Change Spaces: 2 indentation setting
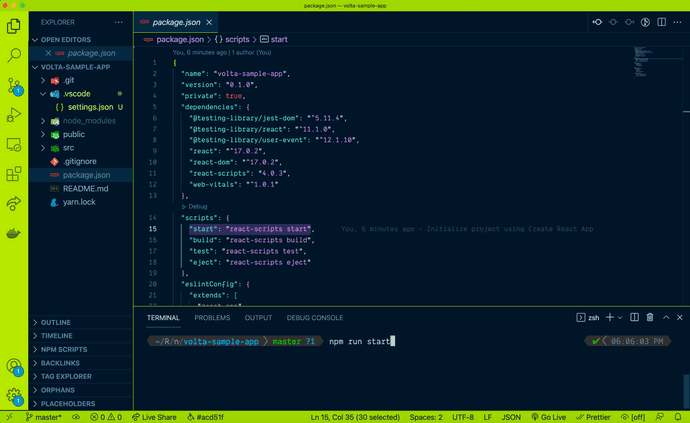Screen dimensions: 690x423 tap(426, 417)
